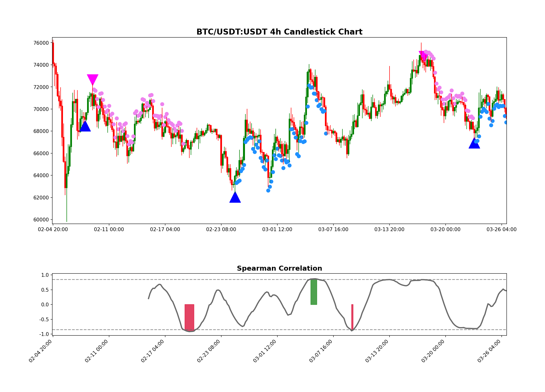The height and width of the screenshot is (392, 545).
Task: Click the thin red bar near 03-09
Action: click(352, 317)
